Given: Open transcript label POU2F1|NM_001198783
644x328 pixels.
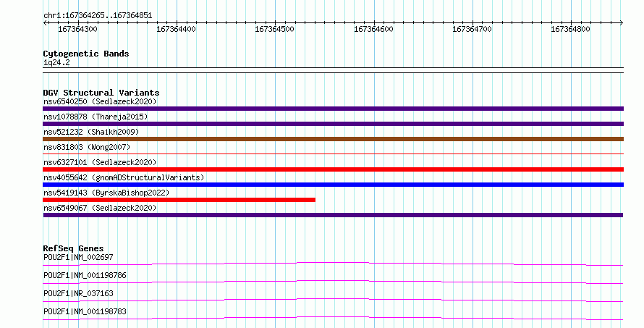Looking at the screenshot, I should [85, 311].
